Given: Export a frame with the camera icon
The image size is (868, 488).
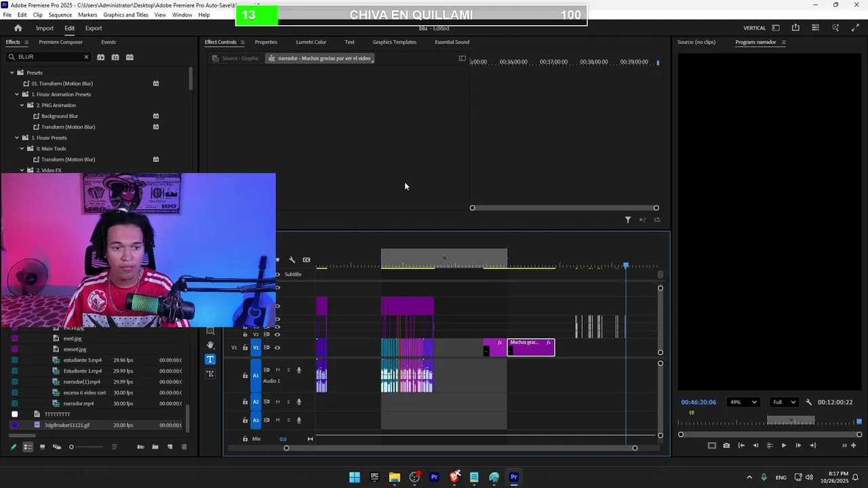Looking at the screenshot, I should pos(726,445).
